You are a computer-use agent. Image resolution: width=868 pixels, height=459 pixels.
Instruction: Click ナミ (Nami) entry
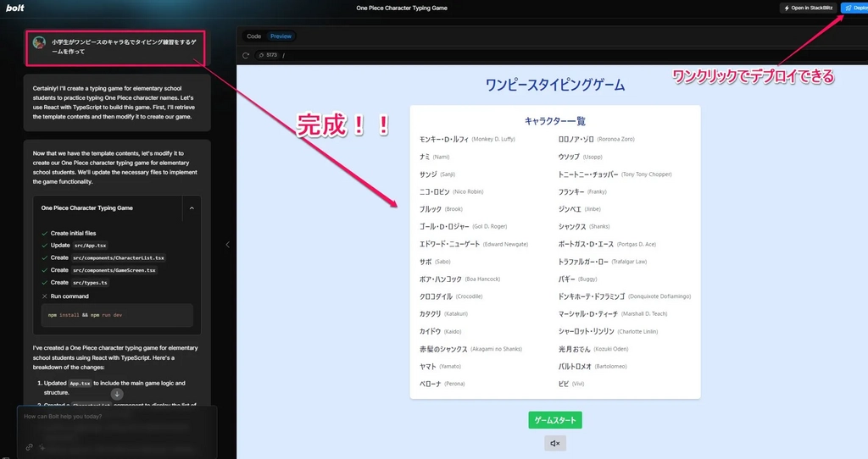coord(434,157)
